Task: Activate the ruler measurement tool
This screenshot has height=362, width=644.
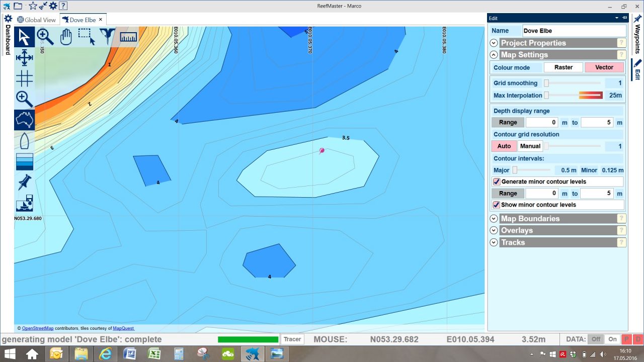Action: click(x=128, y=37)
